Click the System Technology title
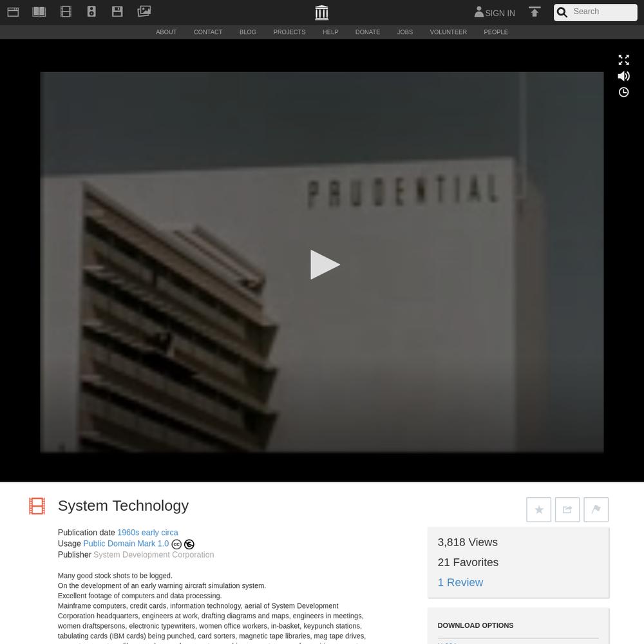Image resolution: width=644 pixels, height=644 pixels. pyautogui.click(x=123, y=506)
